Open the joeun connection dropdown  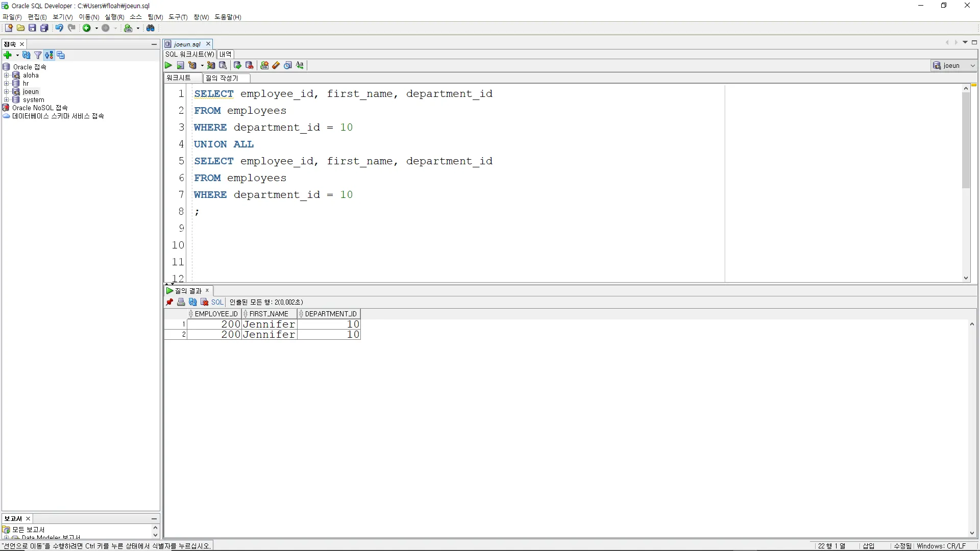[x=972, y=65]
